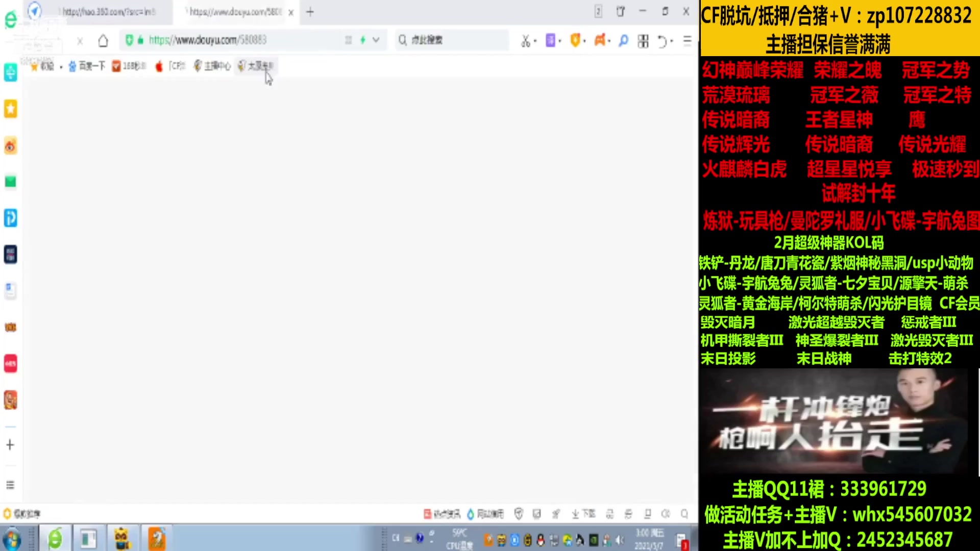Click the red news item in status bar
The width and height of the screenshot is (980, 551).
click(x=442, y=514)
